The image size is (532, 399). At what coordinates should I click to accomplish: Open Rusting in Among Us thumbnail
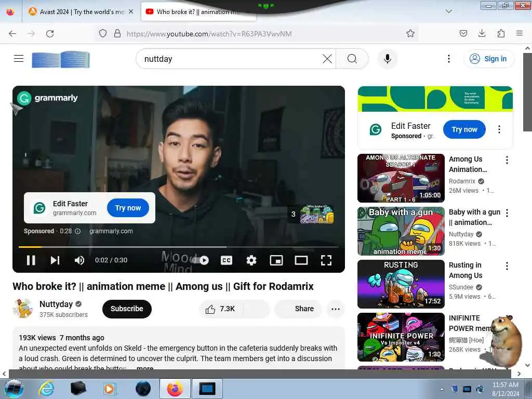401,284
